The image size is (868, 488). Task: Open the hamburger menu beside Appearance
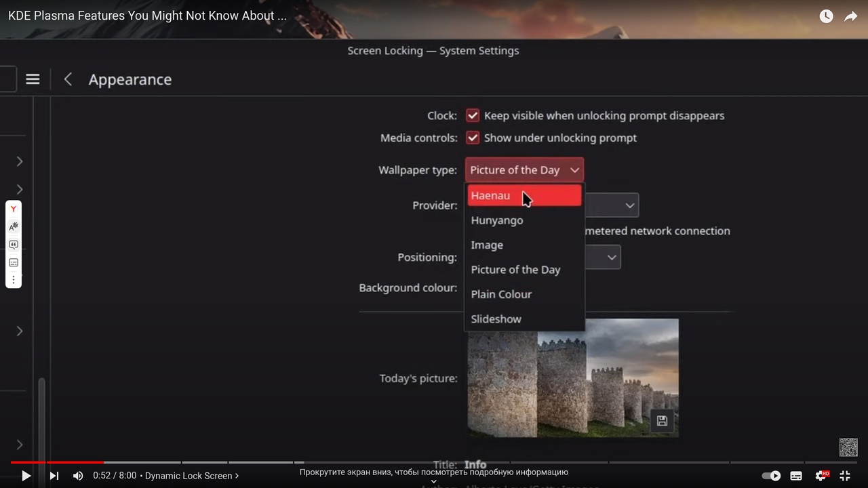pos(33,79)
